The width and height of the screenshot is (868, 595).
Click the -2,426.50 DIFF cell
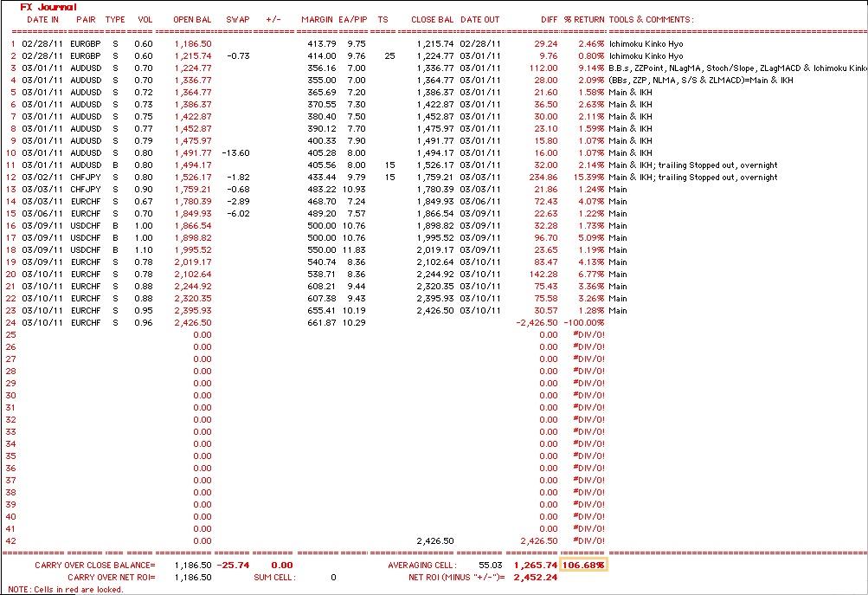[x=537, y=323]
